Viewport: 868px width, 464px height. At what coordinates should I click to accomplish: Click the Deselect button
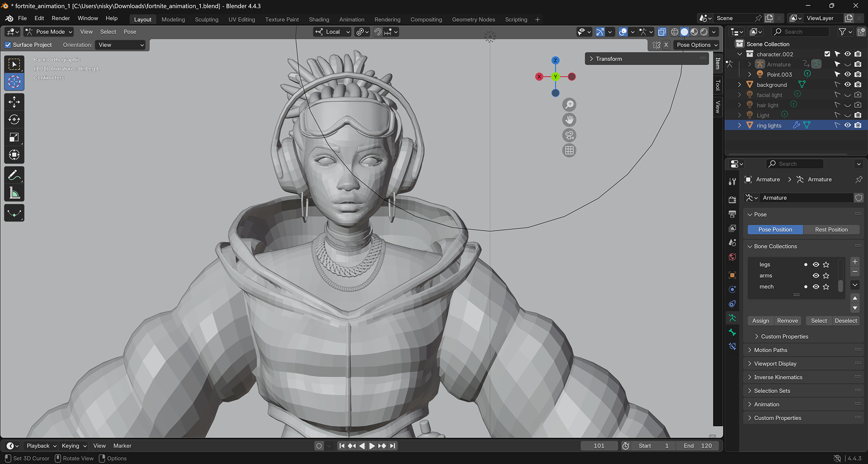coord(846,321)
